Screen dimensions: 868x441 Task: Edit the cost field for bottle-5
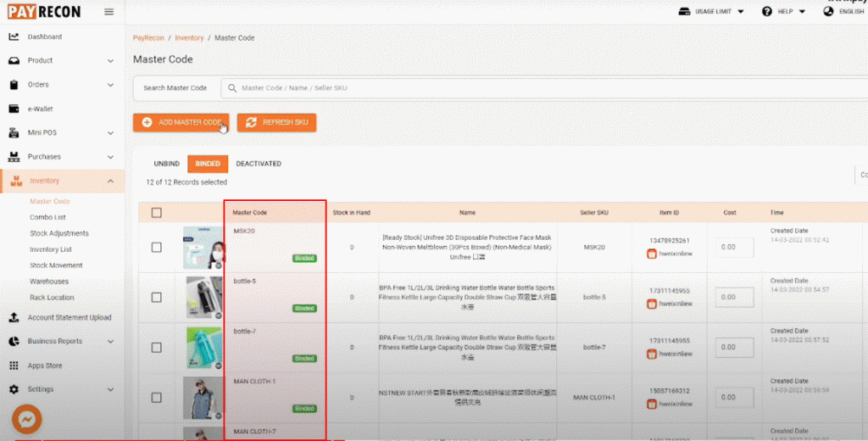(x=735, y=298)
